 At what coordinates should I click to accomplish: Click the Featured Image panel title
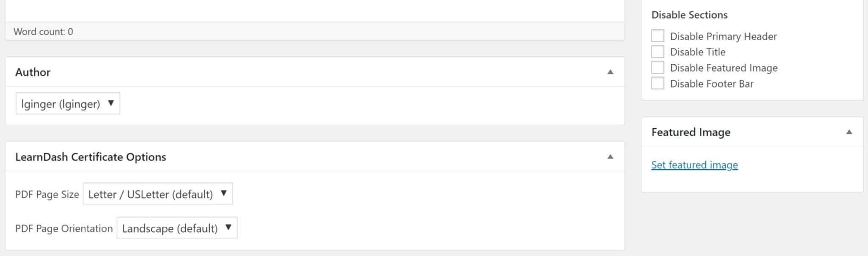691,132
